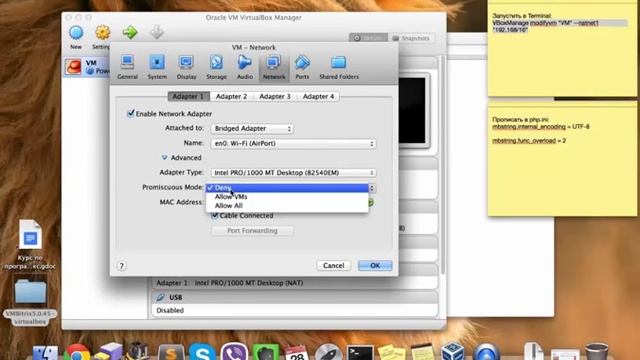Toggle the Enable Network Adapter checkbox
The image size is (640, 360).
[x=131, y=113]
